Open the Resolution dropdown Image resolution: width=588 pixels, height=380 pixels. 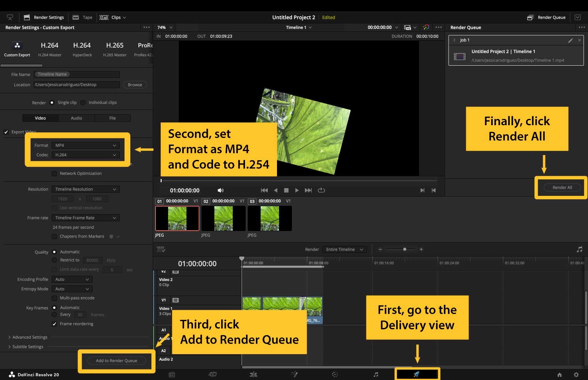tap(85, 189)
